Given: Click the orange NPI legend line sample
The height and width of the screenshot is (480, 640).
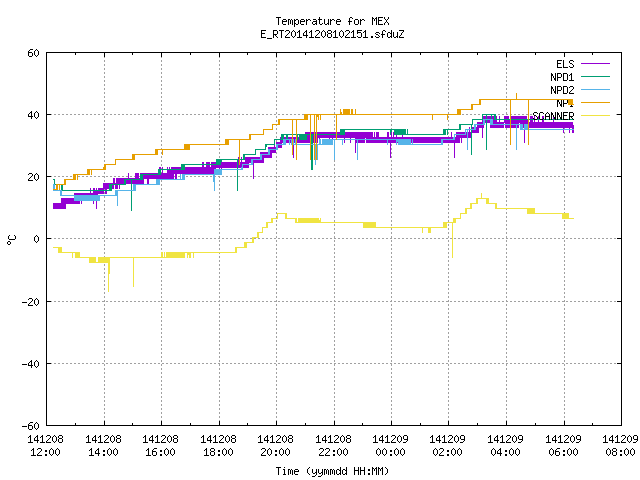Looking at the screenshot, I should tap(596, 102).
